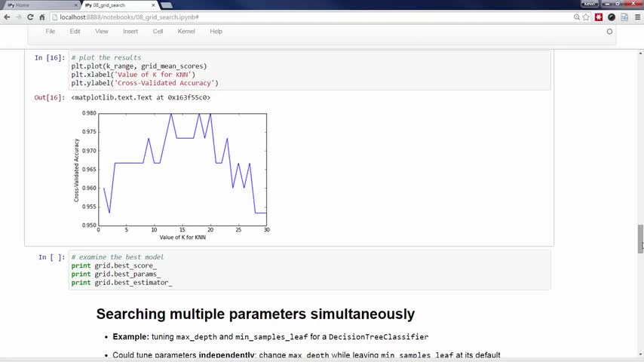Click the document extension icon
The image size is (644, 362).
point(624,17)
